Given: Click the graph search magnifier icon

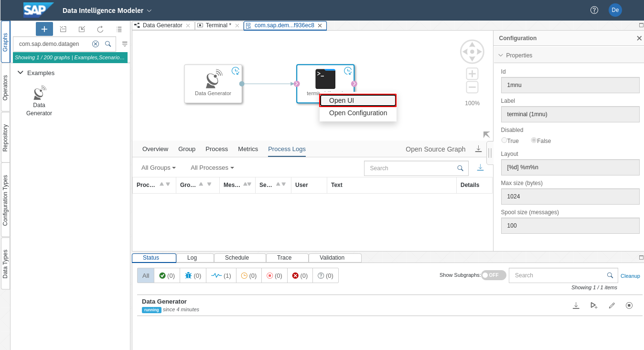Looking at the screenshot, I should (108, 44).
